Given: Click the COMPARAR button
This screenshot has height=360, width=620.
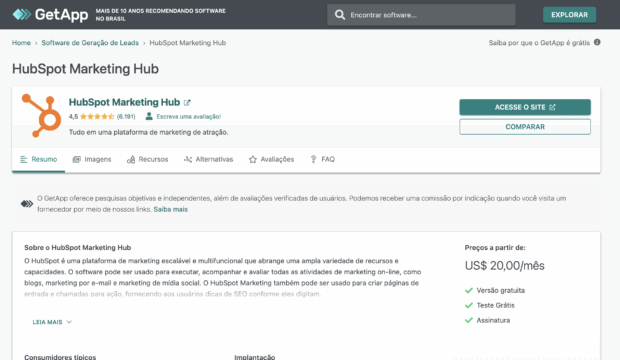Looking at the screenshot, I should click(525, 127).
